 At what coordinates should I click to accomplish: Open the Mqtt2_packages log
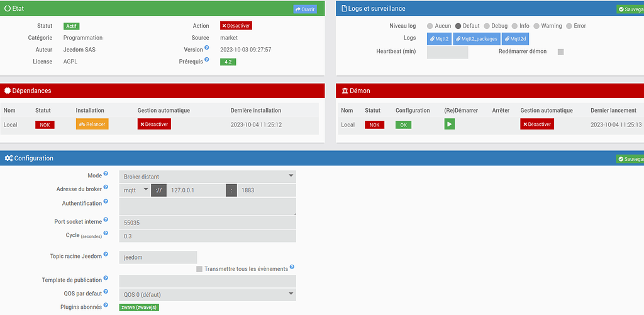[477, 39]
